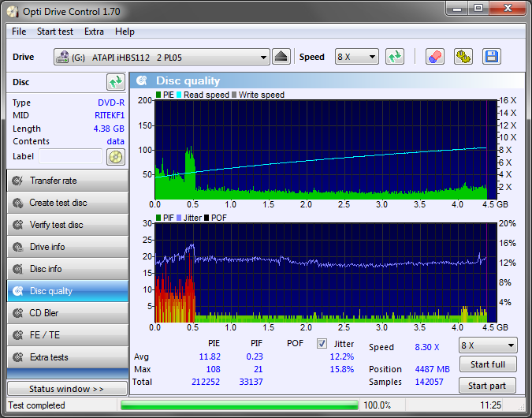Viewport: 532px width, 418px height.
Task: Click the RITEKF1 MID value
Action: click(x=110, y=115)
